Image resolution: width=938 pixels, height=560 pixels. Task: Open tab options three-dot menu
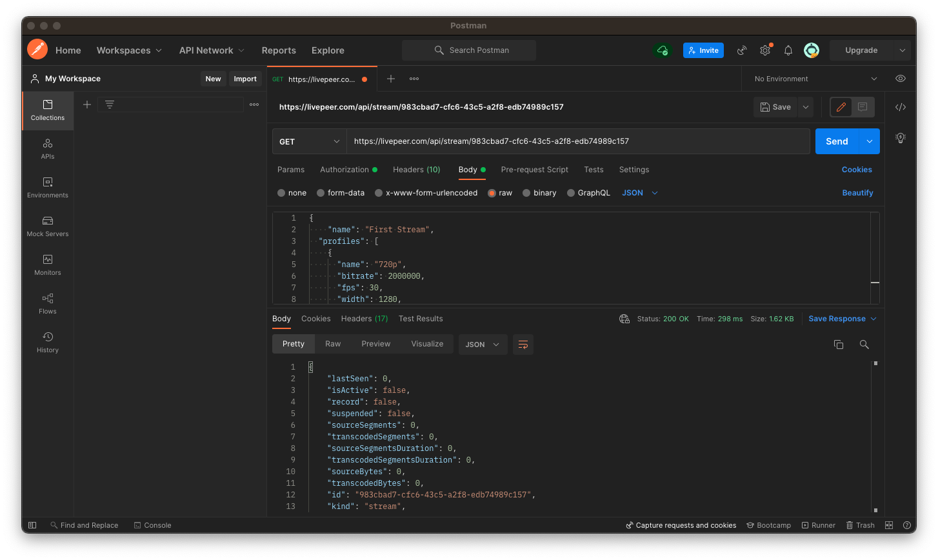tap(414, 79)
